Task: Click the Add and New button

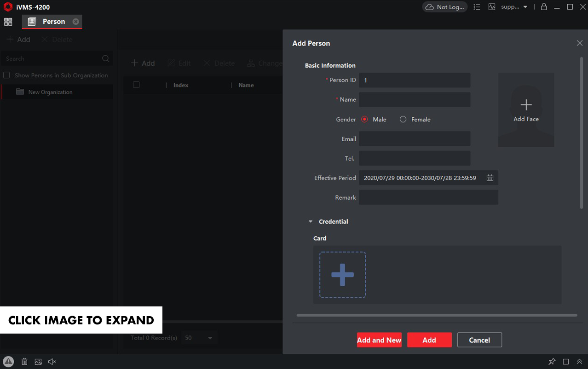Action: pyautogui.click(x=379, y=340)
